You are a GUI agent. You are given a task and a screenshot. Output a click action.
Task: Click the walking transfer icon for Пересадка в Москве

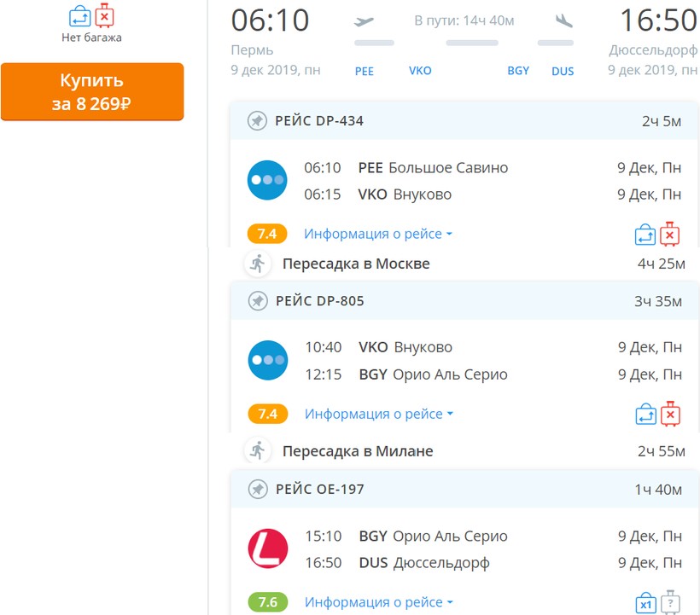(x=257, y=264)
